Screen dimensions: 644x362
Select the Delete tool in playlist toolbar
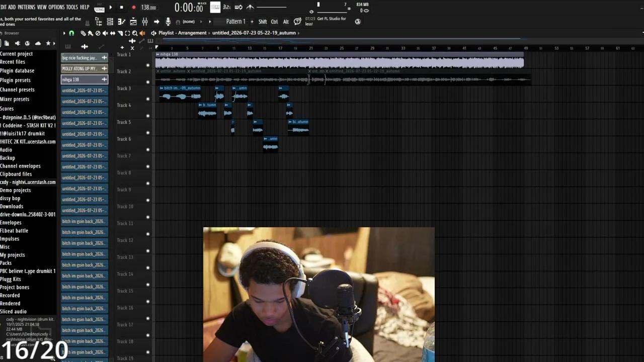[x=98, y=33]
